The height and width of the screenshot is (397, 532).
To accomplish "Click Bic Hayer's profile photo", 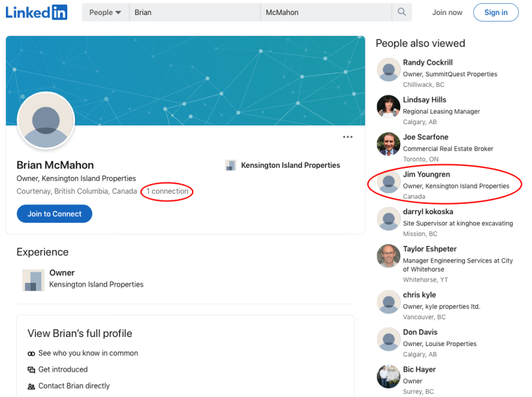I will tap(388, 376).
